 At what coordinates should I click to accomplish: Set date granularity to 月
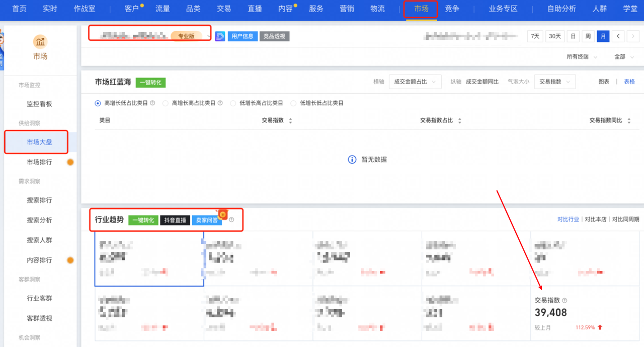(603, 36)
